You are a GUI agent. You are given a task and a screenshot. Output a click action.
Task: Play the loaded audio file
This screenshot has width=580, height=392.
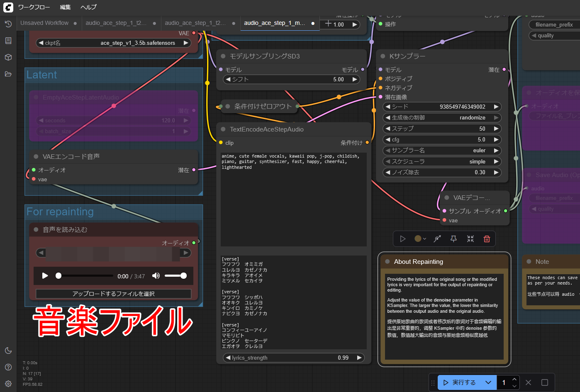(x=45, y=276)
